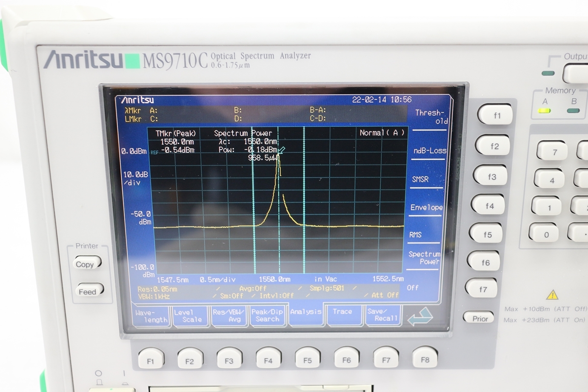Toggle the Memory B indicator
588x392 pixels.
pyautogui.click(x=573, y=111)
